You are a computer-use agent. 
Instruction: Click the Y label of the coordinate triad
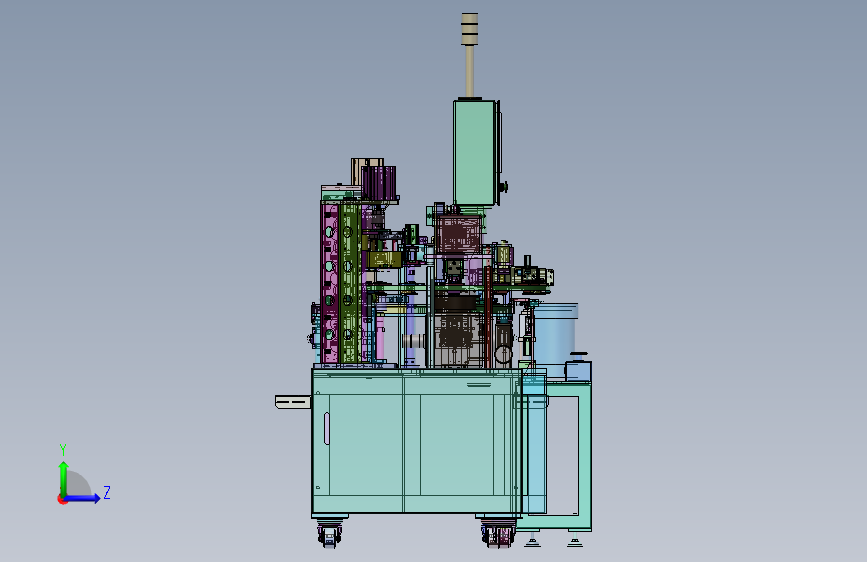coord(63,450)
